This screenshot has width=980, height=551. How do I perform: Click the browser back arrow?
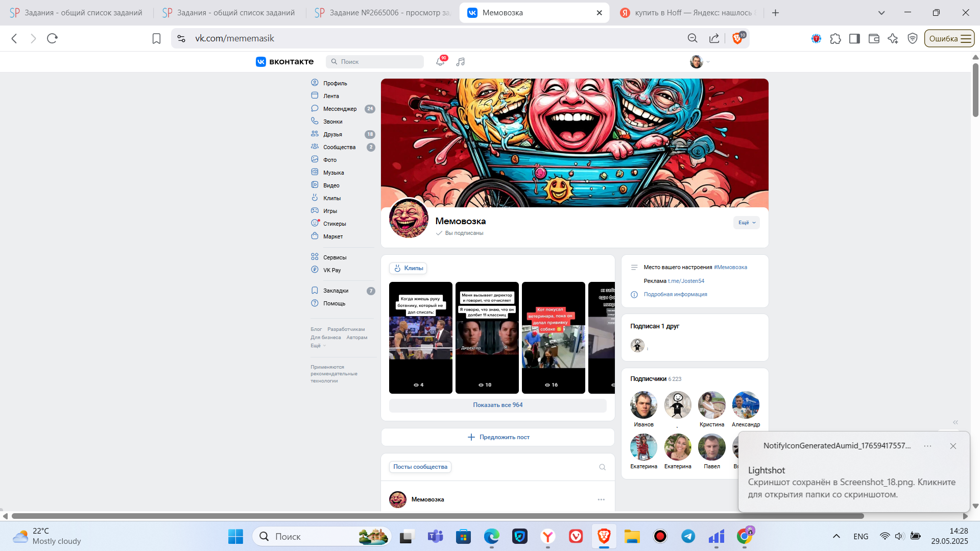(x=14, y=38)
